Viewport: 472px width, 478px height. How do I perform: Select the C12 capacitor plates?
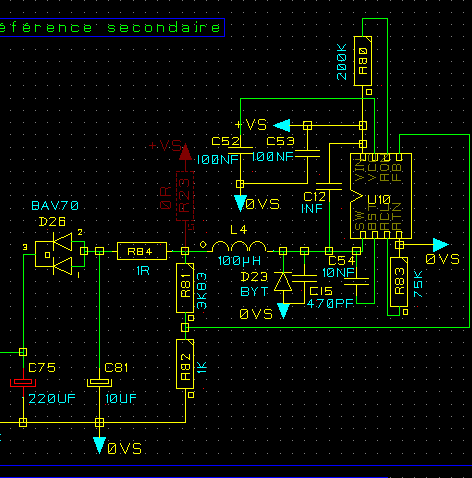329,186
